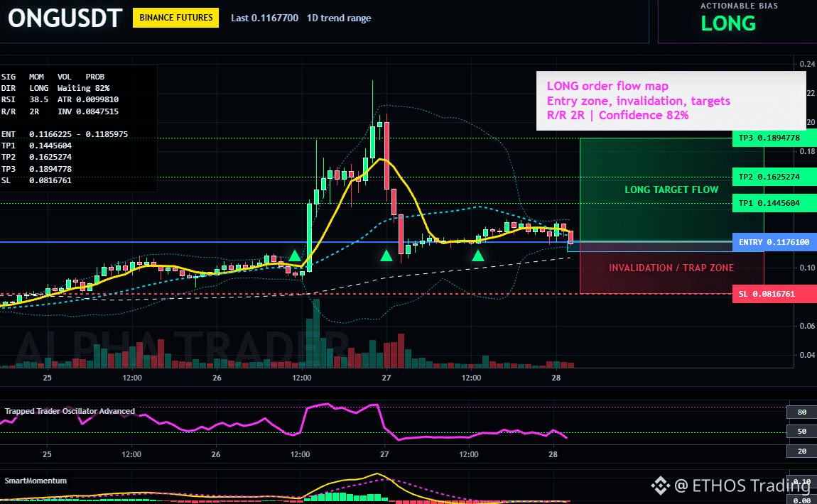The width and height of the screenshot is (817, 504).
Task: Click the 0.06 price axis label
Action: pyautogui.click(x=807, y=326)
